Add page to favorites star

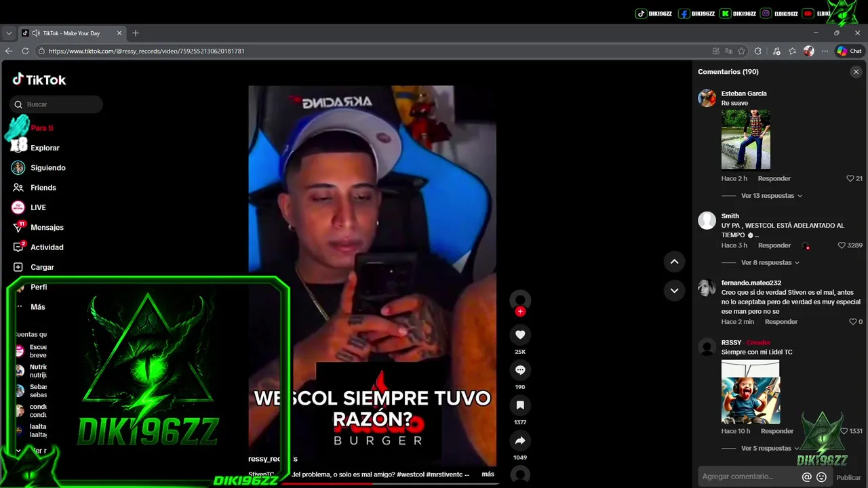[x=742, y=51]
